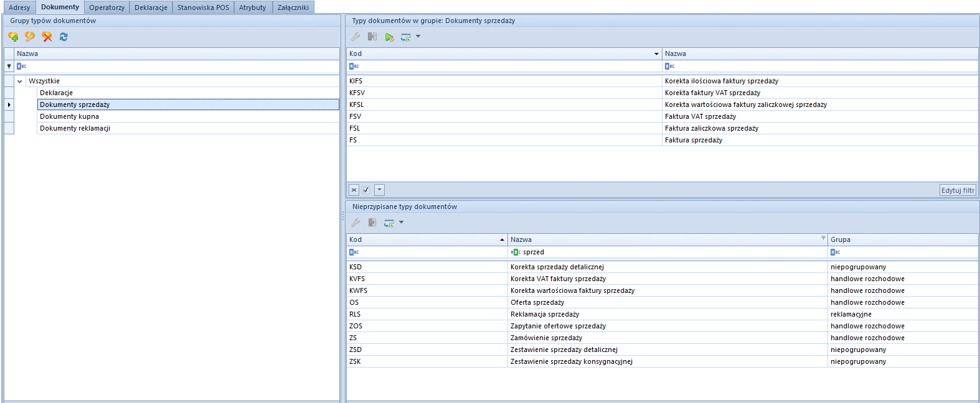Sort the lower grid by the Kod column header
Image resolution: width=980 pixels, height=403 pixels.
click(x=426, y=239)
